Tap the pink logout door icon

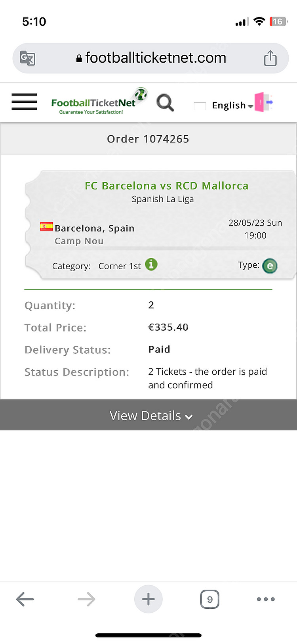[x=264, y=102]
